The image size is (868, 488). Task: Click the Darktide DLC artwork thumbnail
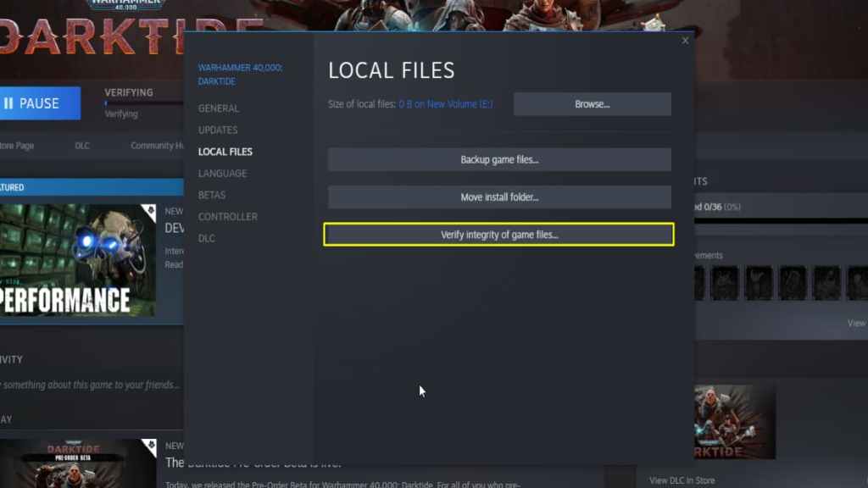[x=735, y=422]
